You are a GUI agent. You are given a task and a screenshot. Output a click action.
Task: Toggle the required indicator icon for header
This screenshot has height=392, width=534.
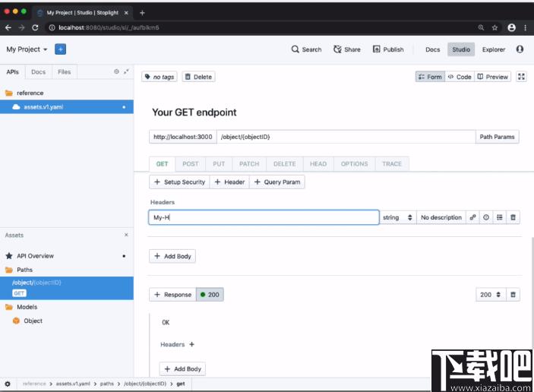486,217
